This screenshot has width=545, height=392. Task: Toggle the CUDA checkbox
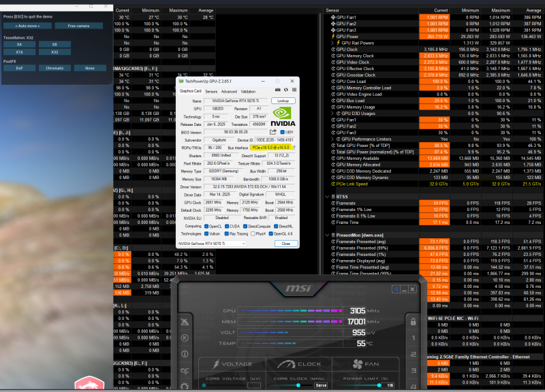pyautogui.click(x=227, y=227)
